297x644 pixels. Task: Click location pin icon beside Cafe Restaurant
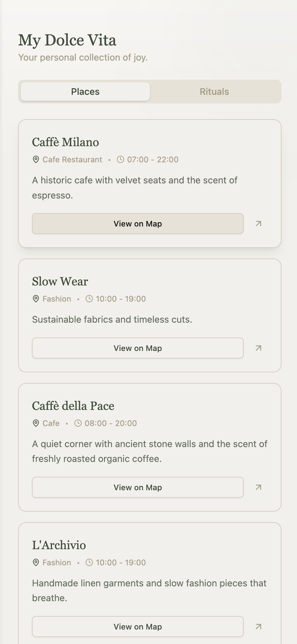36,160
